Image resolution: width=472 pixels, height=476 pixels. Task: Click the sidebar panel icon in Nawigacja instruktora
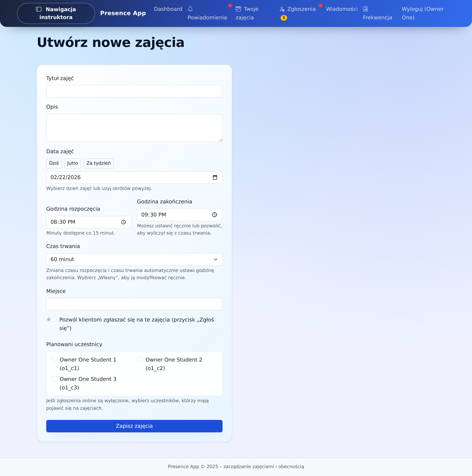pos(39,9)
